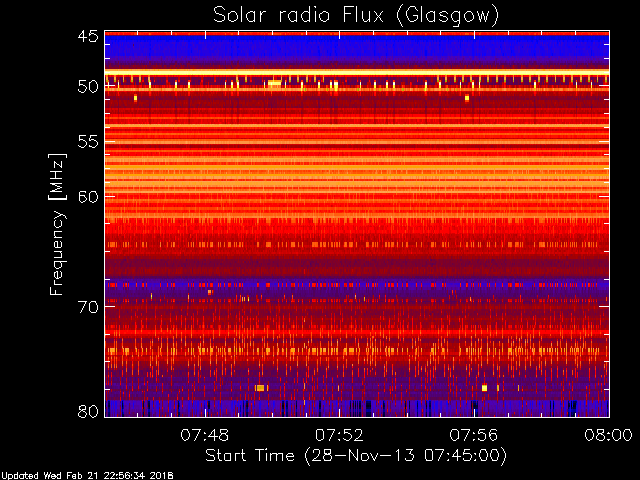Screen dimensions: 640x480
Task: Select the 70 frequency tick label
Action: (88, 307)
